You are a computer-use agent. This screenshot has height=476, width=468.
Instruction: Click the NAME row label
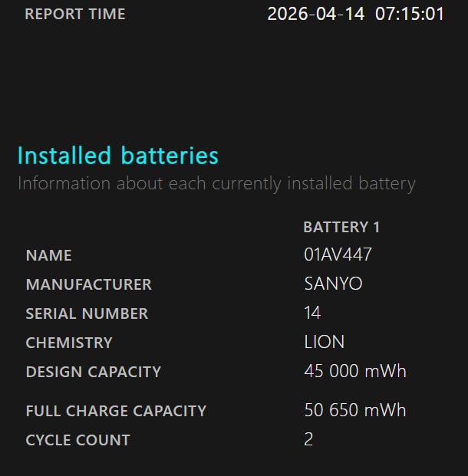click(48, 255)
